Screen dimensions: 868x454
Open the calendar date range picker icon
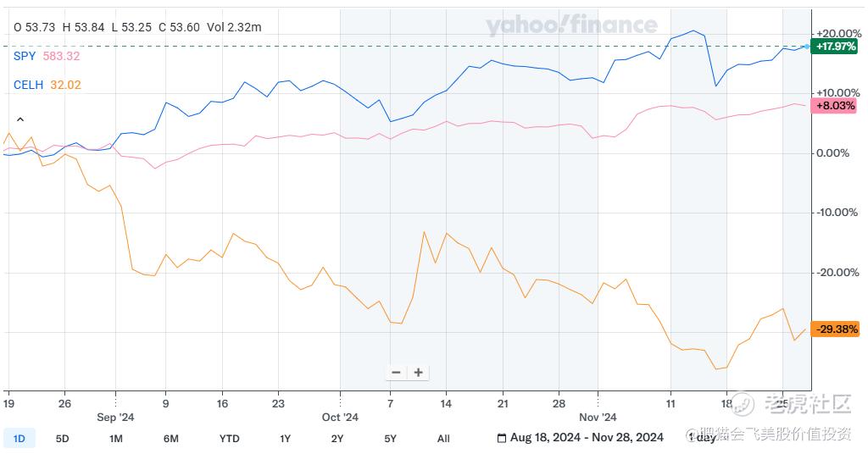coord(502,439)
